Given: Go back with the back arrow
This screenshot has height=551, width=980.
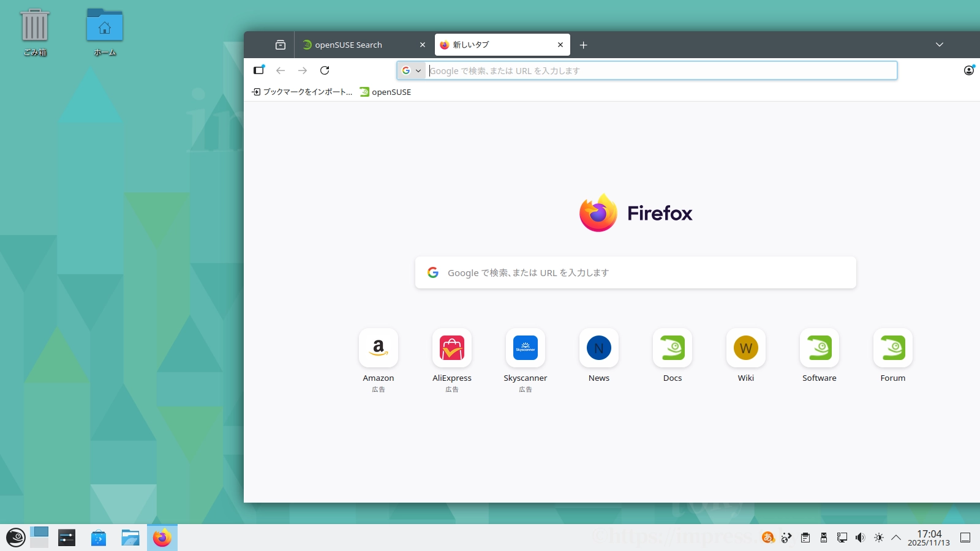Looking at the screenshot, I should click(281, 70).
